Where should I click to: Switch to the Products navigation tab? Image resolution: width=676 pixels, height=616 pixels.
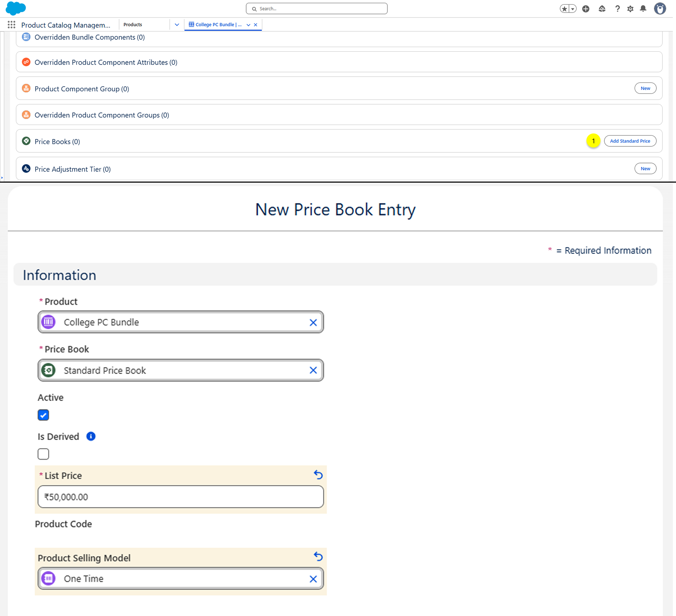click(133, 25)
